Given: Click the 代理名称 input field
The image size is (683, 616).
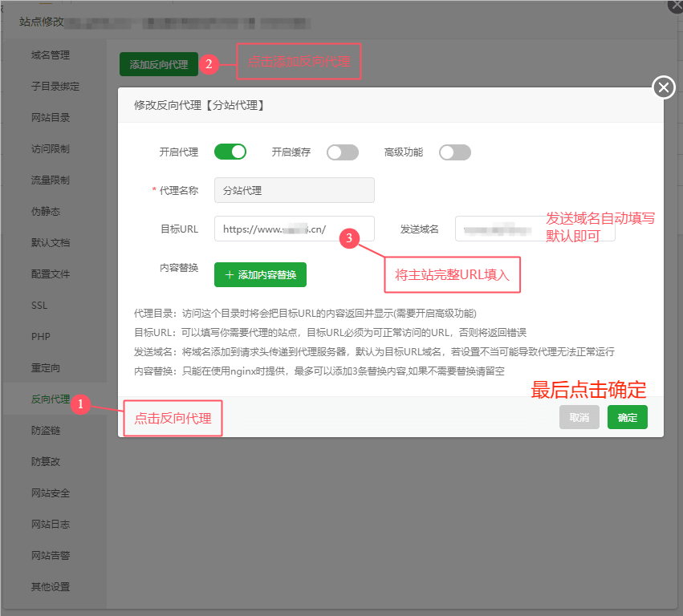Looking at the screenshot, I should click(294, 190).
